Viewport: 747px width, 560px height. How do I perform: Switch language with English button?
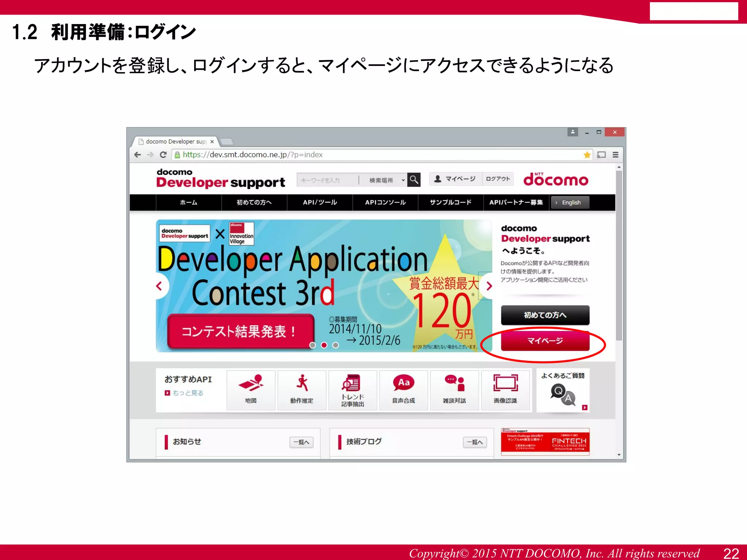tap(570, 203)
